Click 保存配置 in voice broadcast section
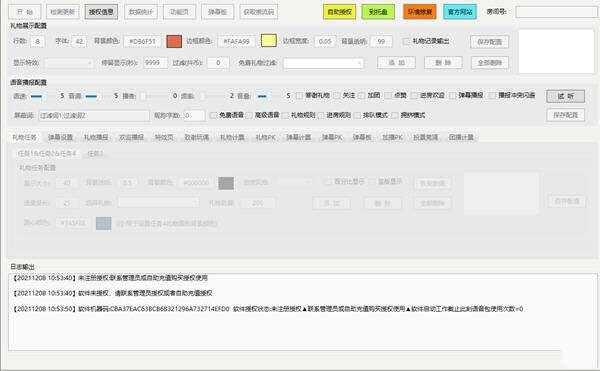The height and width of the screenshot is (371, 600). (x=566, y=115)
